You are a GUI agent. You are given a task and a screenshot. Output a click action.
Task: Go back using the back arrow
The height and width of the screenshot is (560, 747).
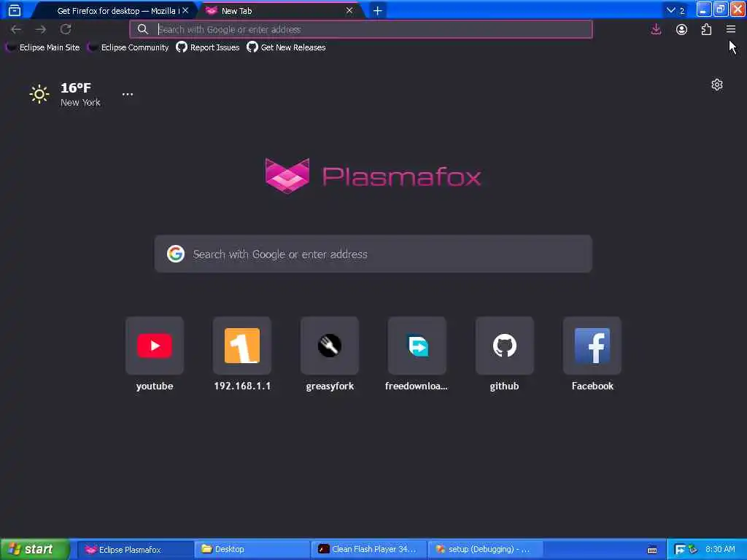16,29
